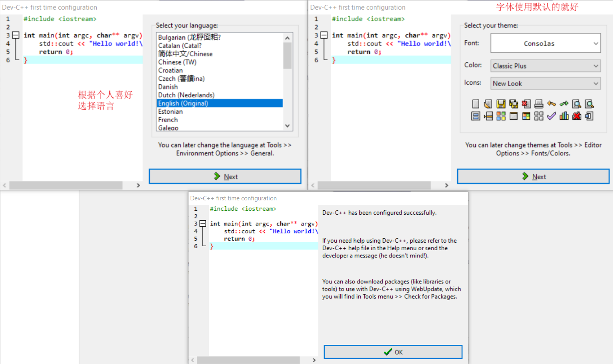Click the language list scroll-down arrow
This screenshot has width=613, height=364.
pyautogui.click(x=288, y=126)
